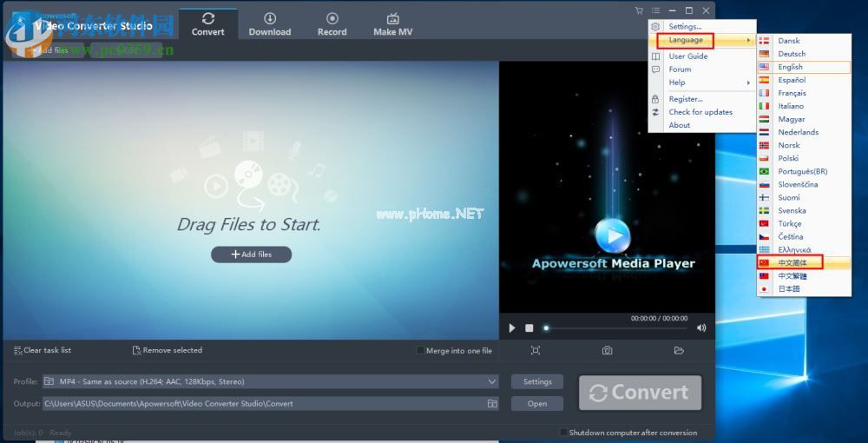Image resolution: width=868 pixels, height=443 pixels.
Task: Click the Open output button
Action: (537, 404)
